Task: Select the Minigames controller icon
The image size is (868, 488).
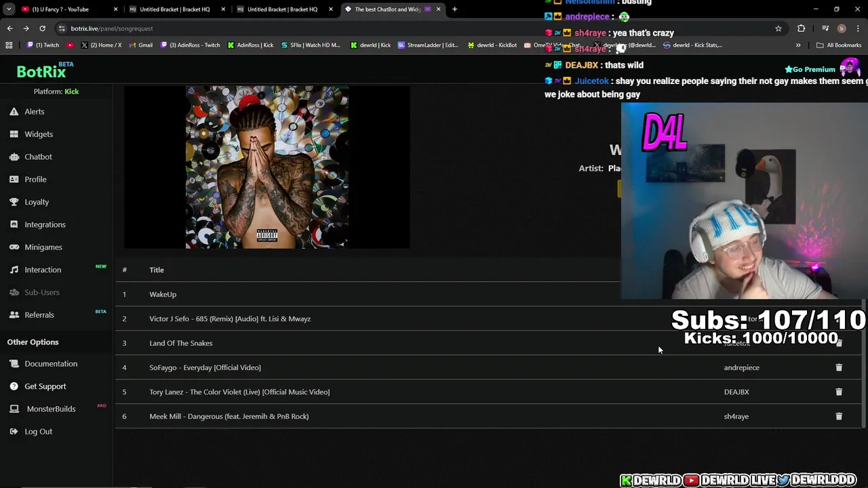Action: [x=14, y=247]
